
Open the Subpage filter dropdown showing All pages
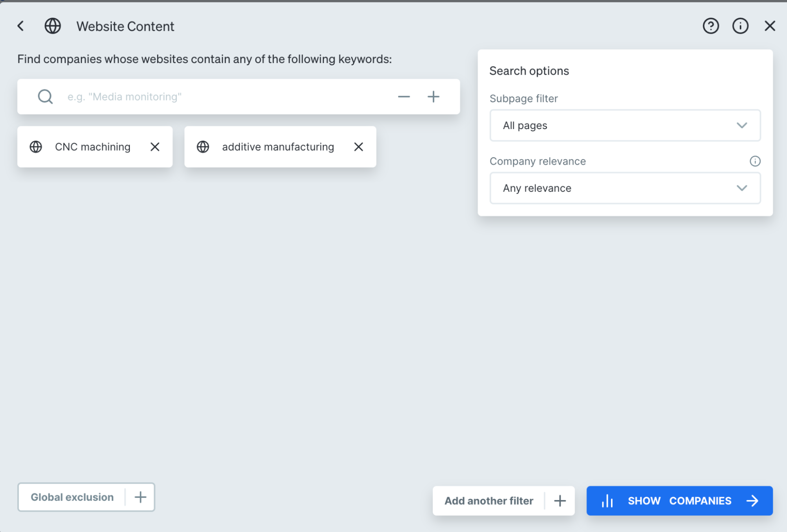click(x=624, y=126)
